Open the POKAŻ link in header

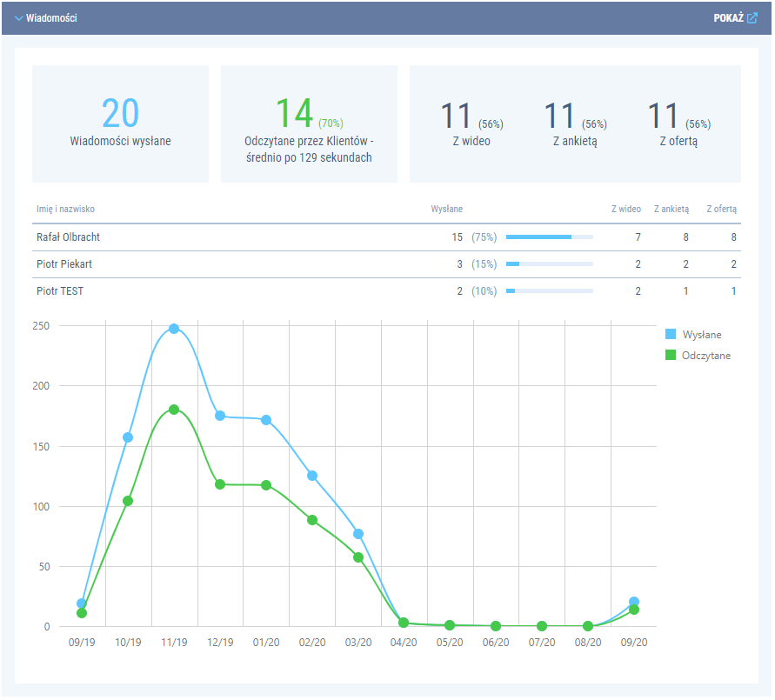728,17
